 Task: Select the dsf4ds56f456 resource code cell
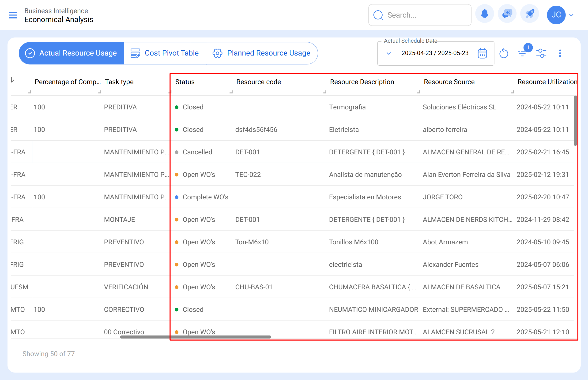[256, 130]
